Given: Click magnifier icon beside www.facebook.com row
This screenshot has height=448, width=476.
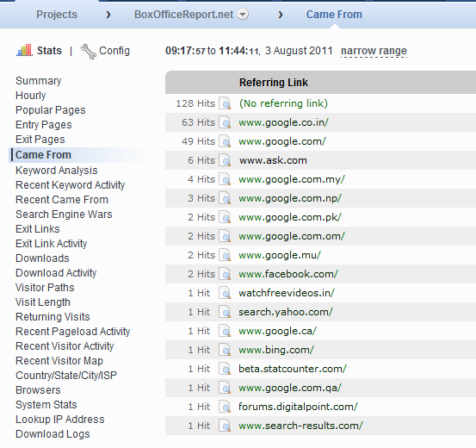Looking at the screenshot, I should pyautogui.click(x=225, y=274).
